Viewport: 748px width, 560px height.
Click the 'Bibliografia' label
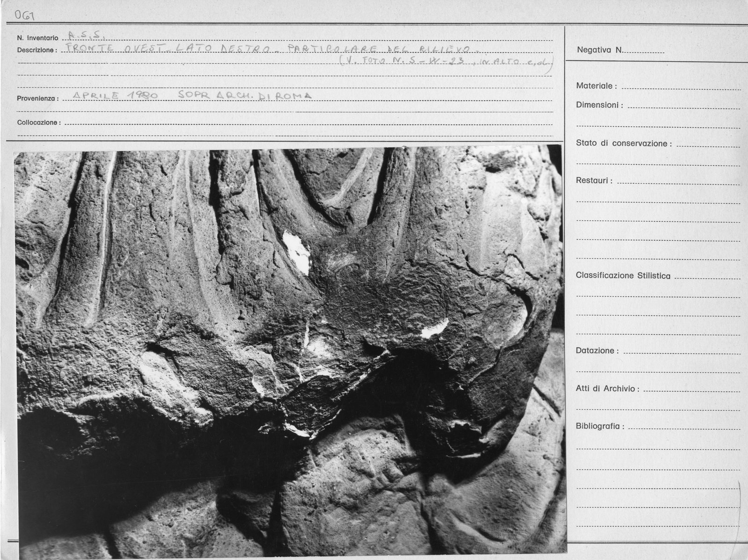pyautogui.click(x=600, y=426)
